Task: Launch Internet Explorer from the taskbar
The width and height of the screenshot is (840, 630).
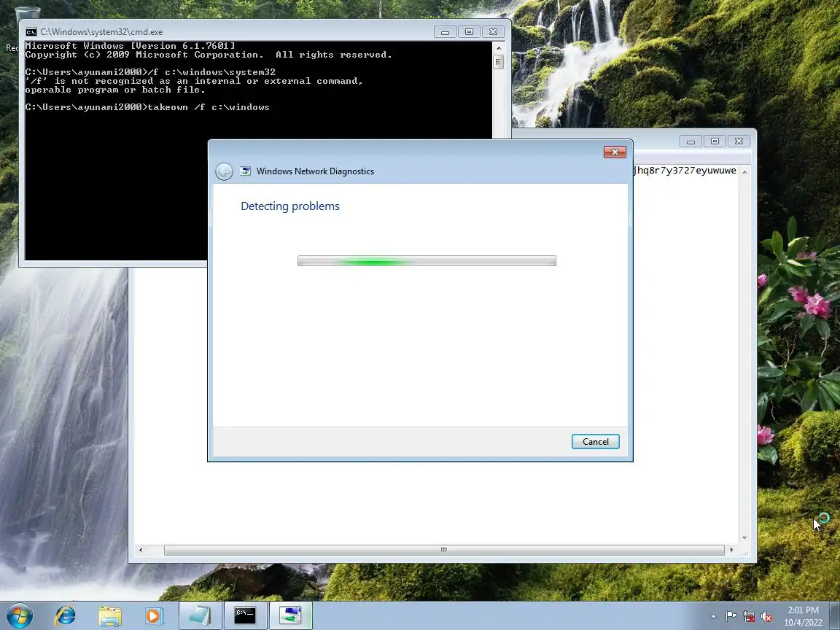Action: pyautogui.click(x=66, y=615)
